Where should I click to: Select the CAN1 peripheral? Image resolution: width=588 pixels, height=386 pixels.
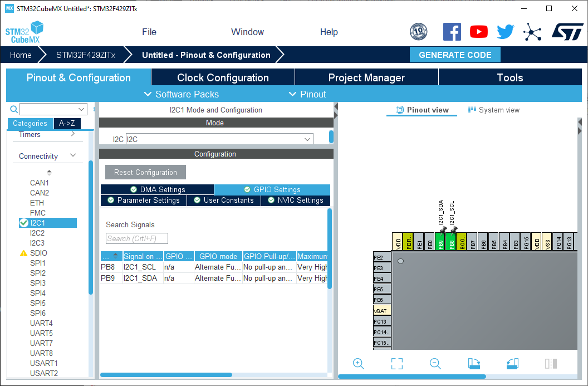point(40,183)
